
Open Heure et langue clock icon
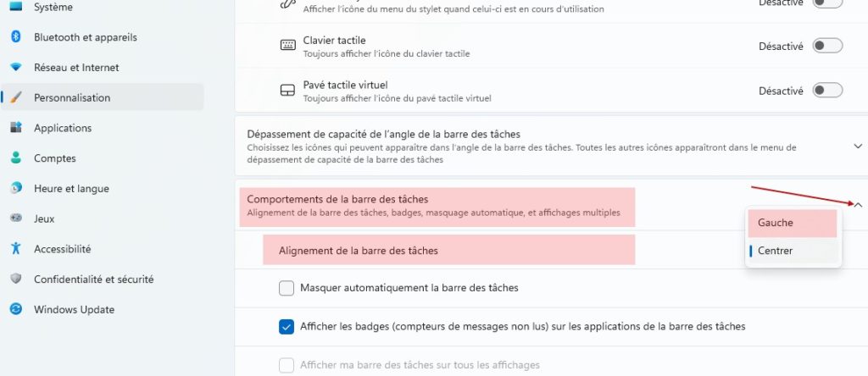tap(16, 188)
